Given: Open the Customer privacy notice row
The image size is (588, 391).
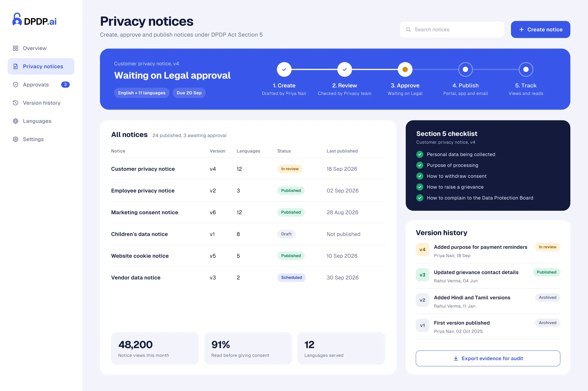Looking at the screenshot, I should (x=248, y=169).
